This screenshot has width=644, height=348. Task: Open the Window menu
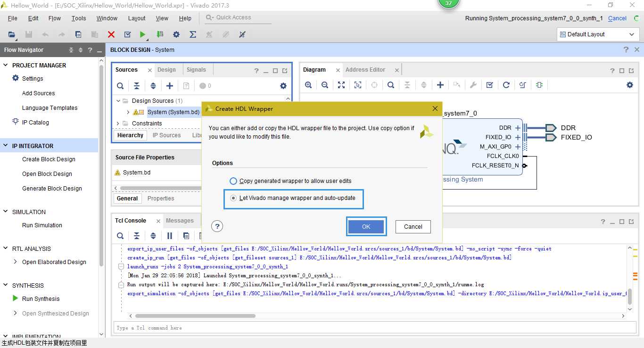click(107, 18)
